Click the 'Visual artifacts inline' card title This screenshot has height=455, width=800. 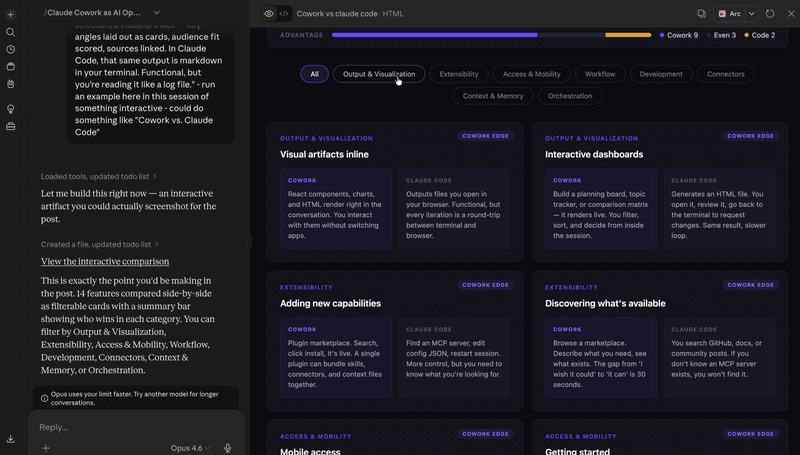click(324, 154)
